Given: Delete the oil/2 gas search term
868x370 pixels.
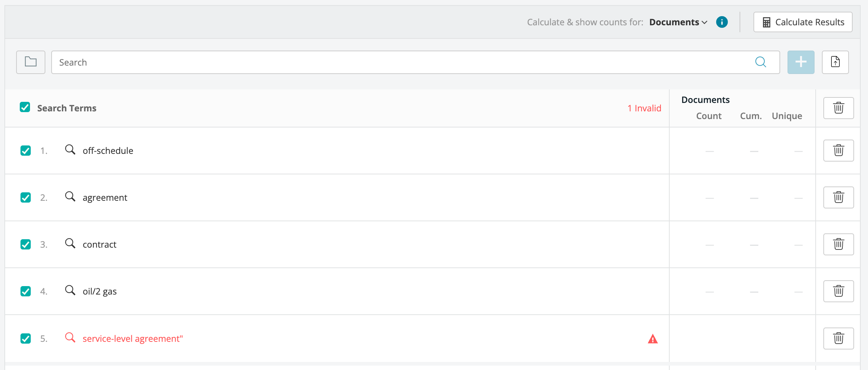Looking at the screenshot, I should click(x=838, y=291).
